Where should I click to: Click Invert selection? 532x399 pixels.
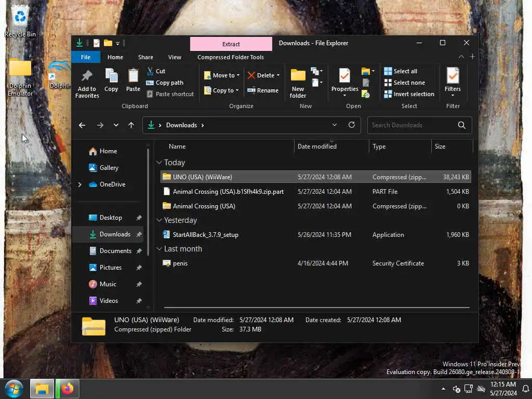409,94
